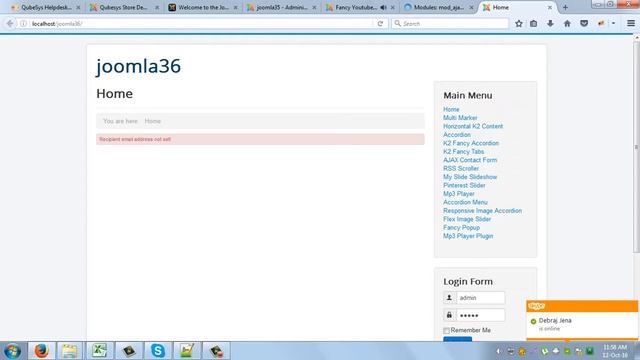Switch to the Modules: mod_aja tab

point(439,7)
